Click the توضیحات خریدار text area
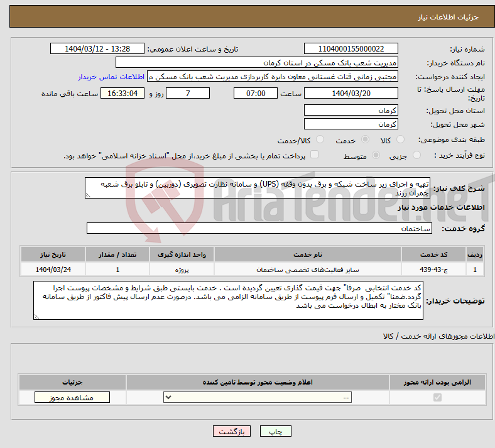The image size is (495, 448). coord(228,300)
